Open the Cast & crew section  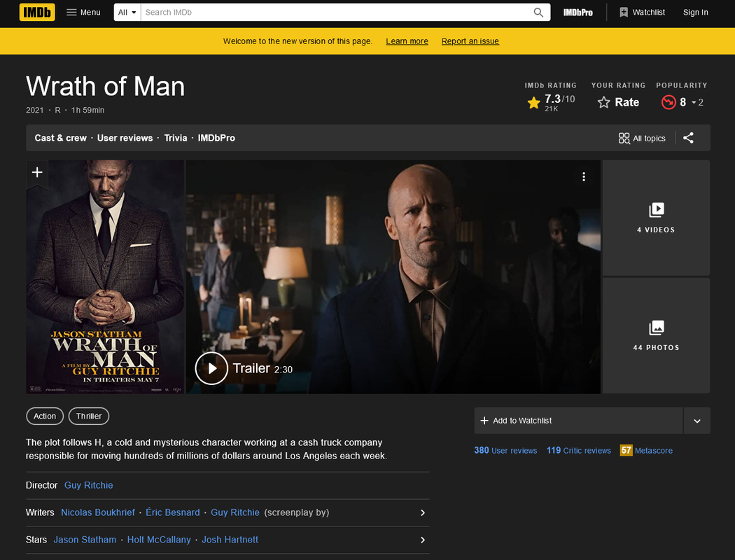(x=60, y=138)
